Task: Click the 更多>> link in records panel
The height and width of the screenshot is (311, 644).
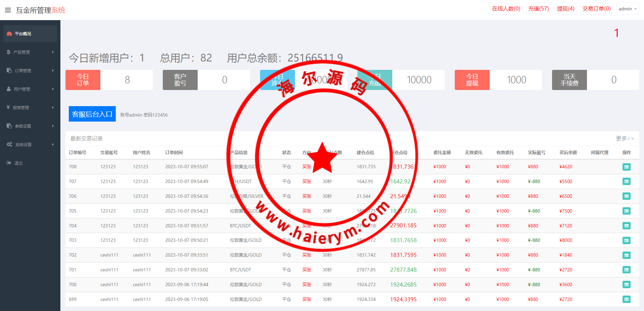Action: click(x=625, y=138)
